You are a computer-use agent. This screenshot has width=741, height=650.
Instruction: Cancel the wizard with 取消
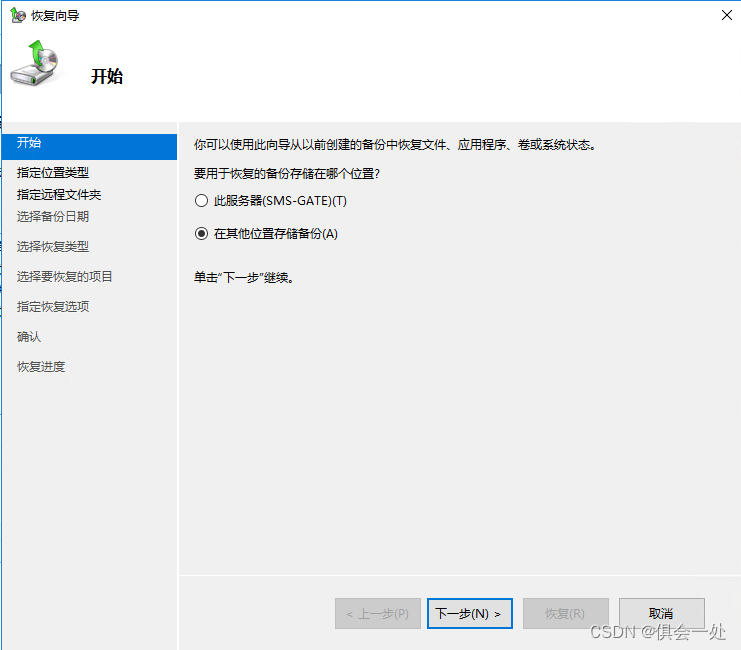click(x=662, y=614)
